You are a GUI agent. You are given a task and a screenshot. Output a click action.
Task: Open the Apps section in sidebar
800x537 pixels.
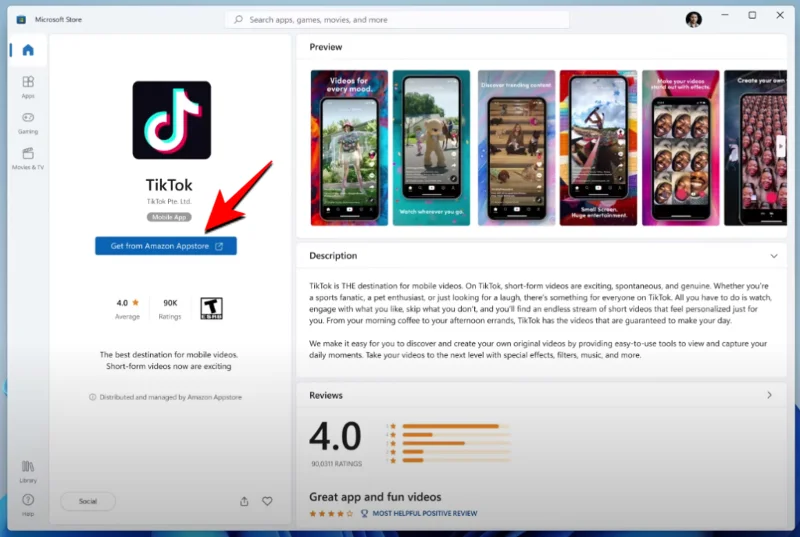(x=28, y=87)
